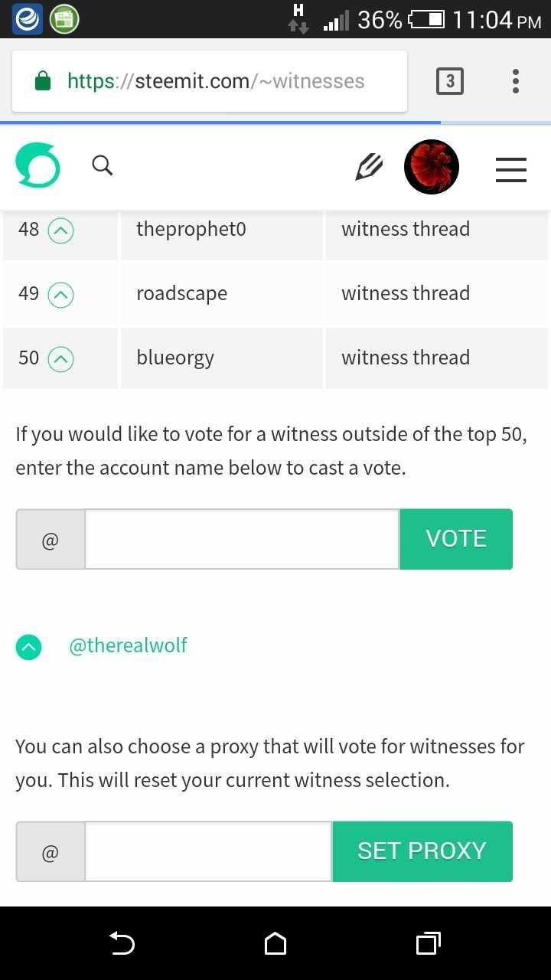
Task: Open the @therealwolf profile link
Action: (x=128, y=645)
